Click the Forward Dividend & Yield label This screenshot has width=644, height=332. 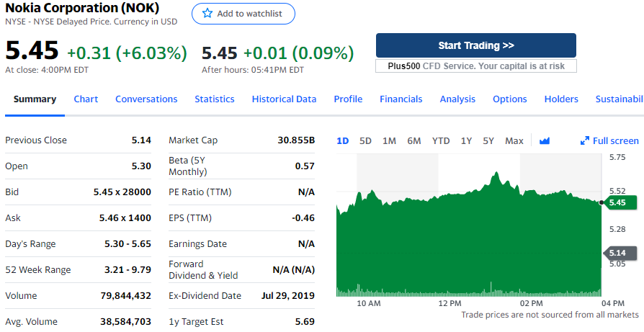click(203, 269)
